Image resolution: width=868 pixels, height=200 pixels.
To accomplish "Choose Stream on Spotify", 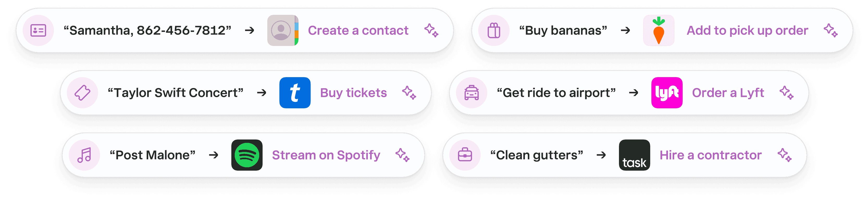I will pos(326,155).
